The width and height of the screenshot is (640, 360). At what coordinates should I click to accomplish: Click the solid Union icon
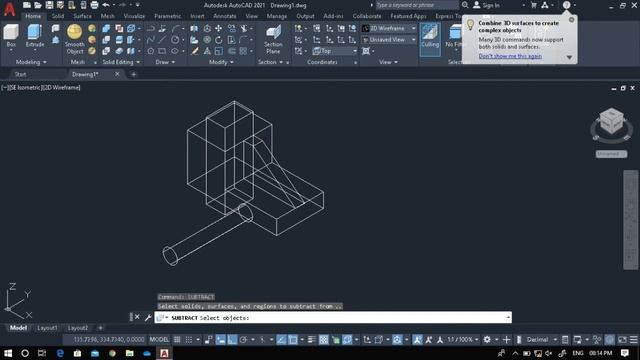106,28
